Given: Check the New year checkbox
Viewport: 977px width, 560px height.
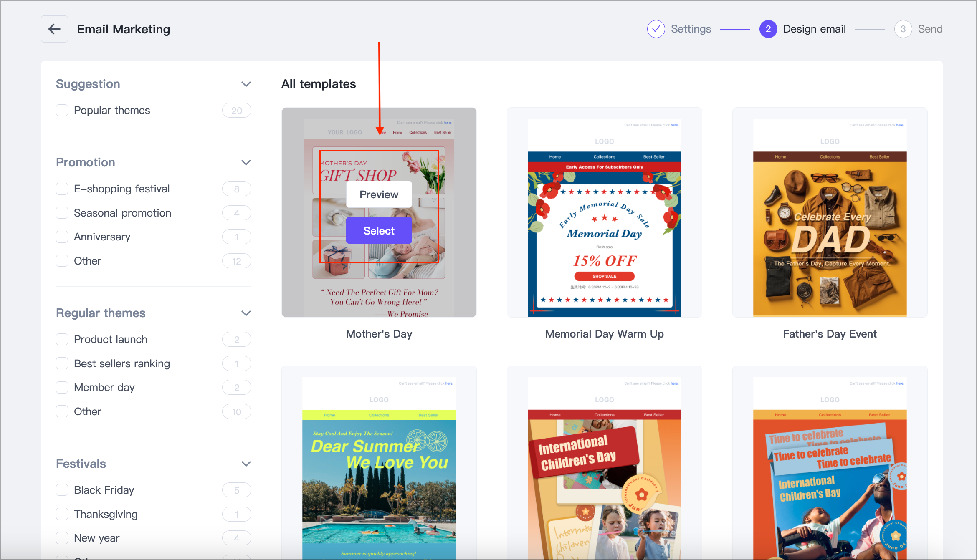Looking at the screenshot, I should tap(62, 538).
